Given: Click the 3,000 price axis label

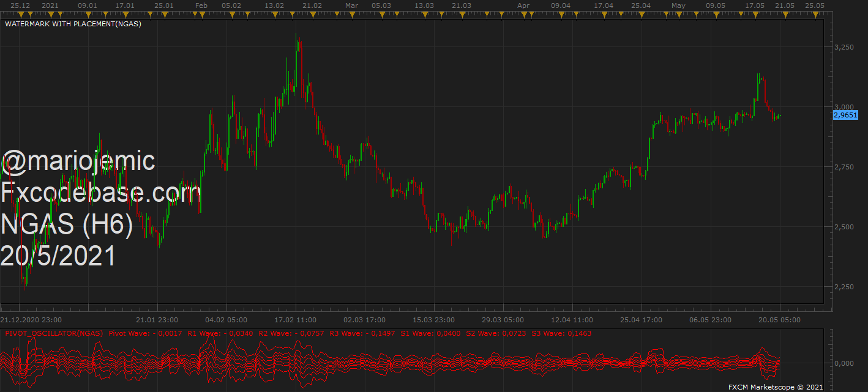Looking at the screenshot, I should [844, 107].
